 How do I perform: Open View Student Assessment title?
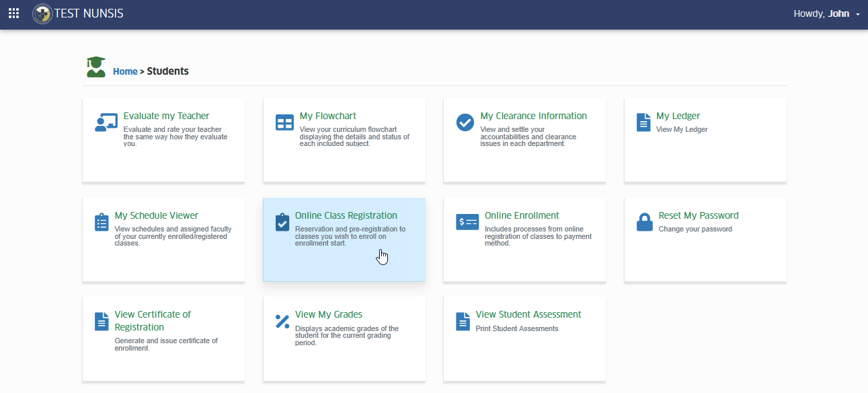pyautogui.click(x=528, y=314)
